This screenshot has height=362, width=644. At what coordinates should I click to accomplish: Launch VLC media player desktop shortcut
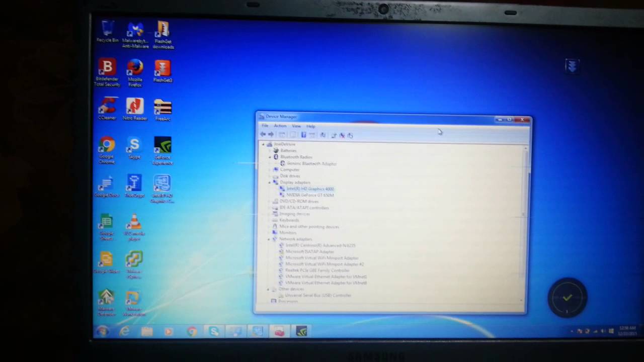[134, 227]
